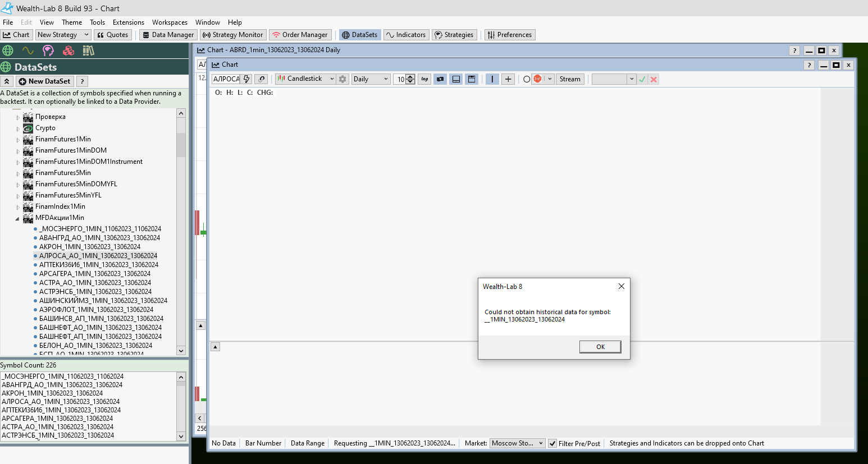Close the Wealth-Lab 8 error dialog

click(x=621, y=286)
